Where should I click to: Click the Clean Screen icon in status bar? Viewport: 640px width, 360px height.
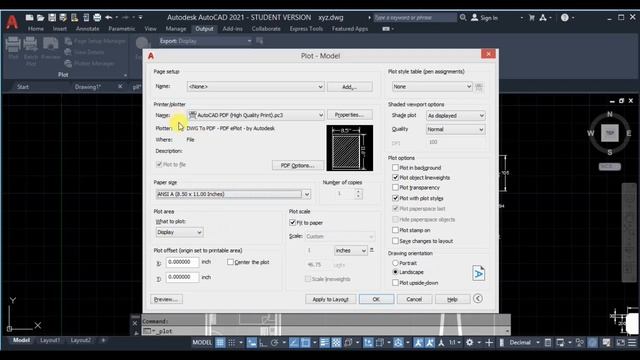(x=620, y=343)
